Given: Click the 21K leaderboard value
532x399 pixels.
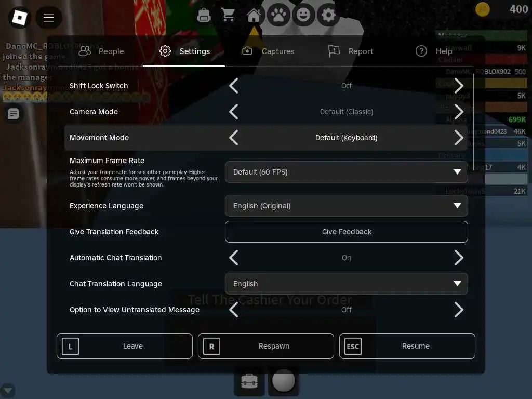Looking at the screenshot, I should 520,191.
